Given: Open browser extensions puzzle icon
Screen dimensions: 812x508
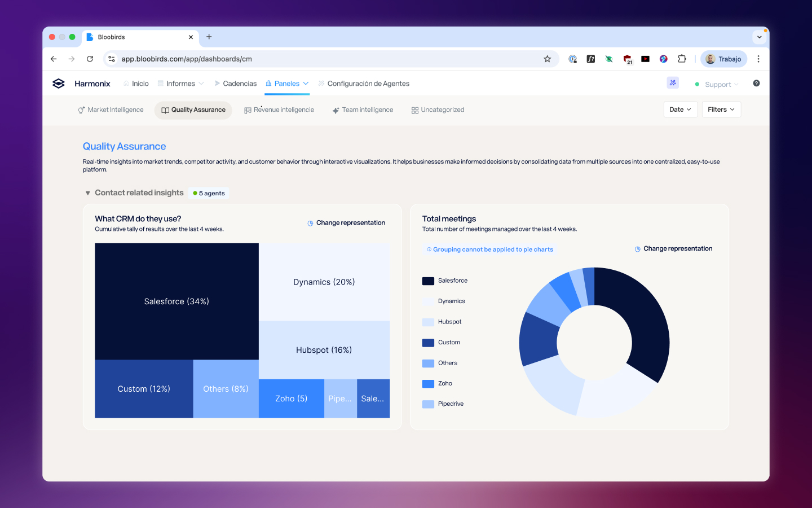Looking at the screenshot, I should [x=682, y=59].
